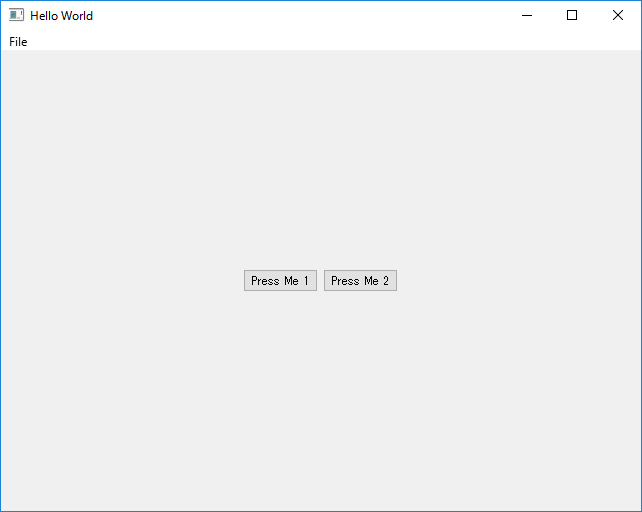The width and height of the screenshot is (642, 512).
Task: Open the File menu
Action: tap(18, 42)
